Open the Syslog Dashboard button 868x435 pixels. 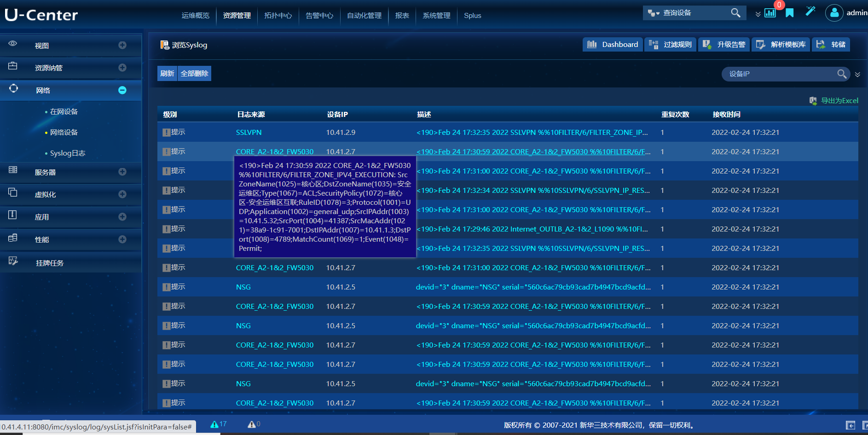tap(613, 45)
